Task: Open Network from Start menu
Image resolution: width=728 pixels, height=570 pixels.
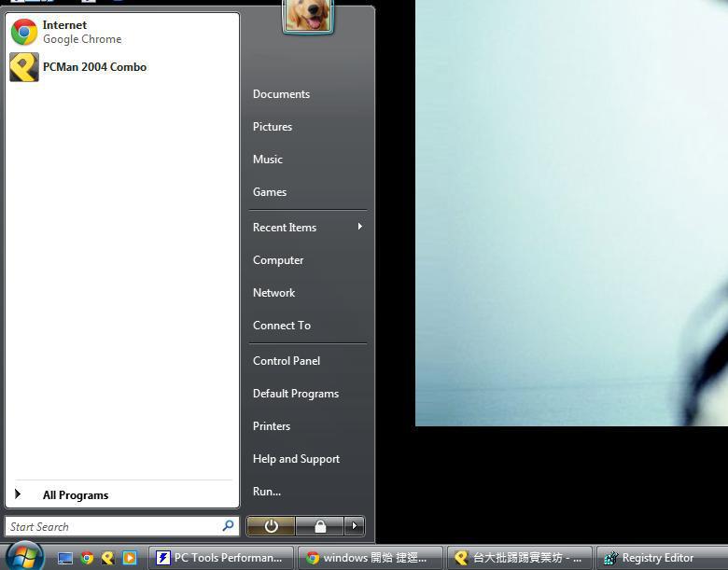Action: pyautogui.click(x=273, y=293)
